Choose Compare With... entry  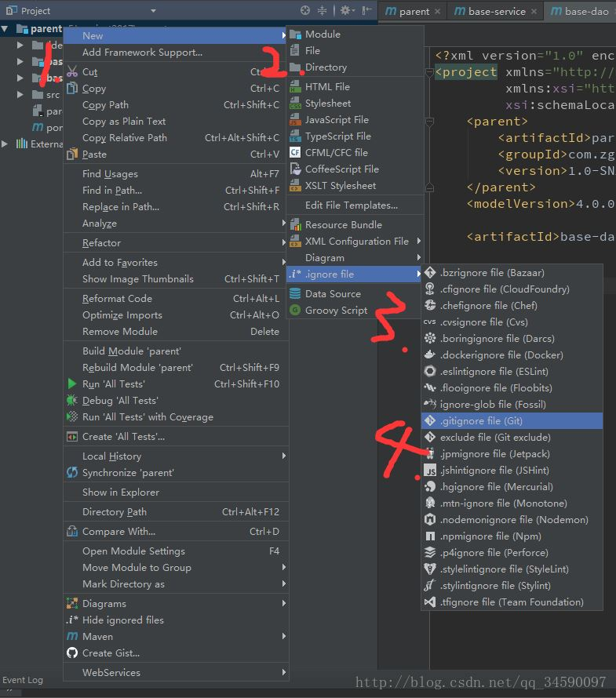pyautogui.click(x=176, y=532)
